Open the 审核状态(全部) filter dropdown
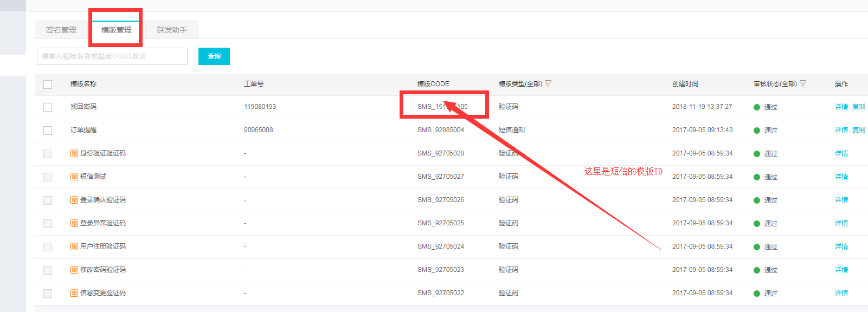868x312 pixels. pyautogui.click(x=803, y=84)
